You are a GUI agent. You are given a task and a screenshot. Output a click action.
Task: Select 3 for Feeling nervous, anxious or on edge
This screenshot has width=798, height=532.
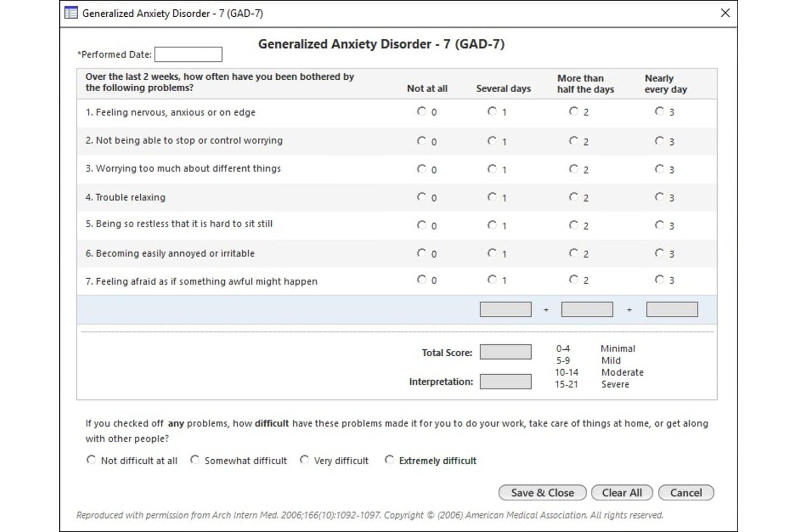pyautogui.click(x=659, y=111)
